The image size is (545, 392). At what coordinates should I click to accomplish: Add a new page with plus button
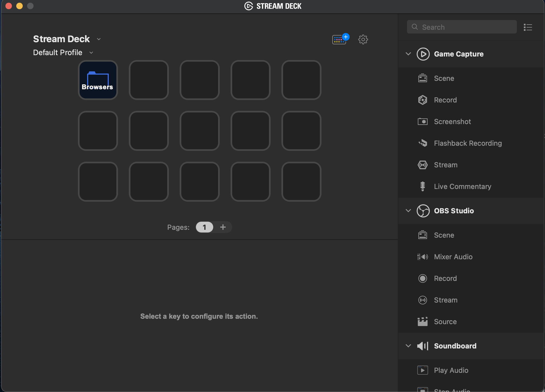click(223, 227)
